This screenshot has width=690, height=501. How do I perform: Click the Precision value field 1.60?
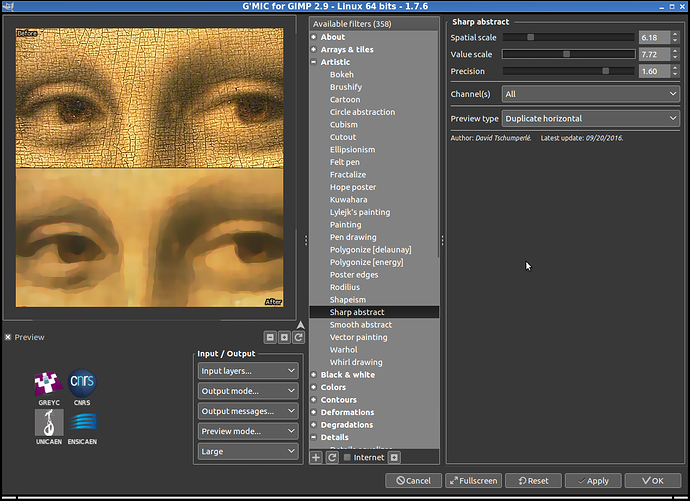point(654,71)
